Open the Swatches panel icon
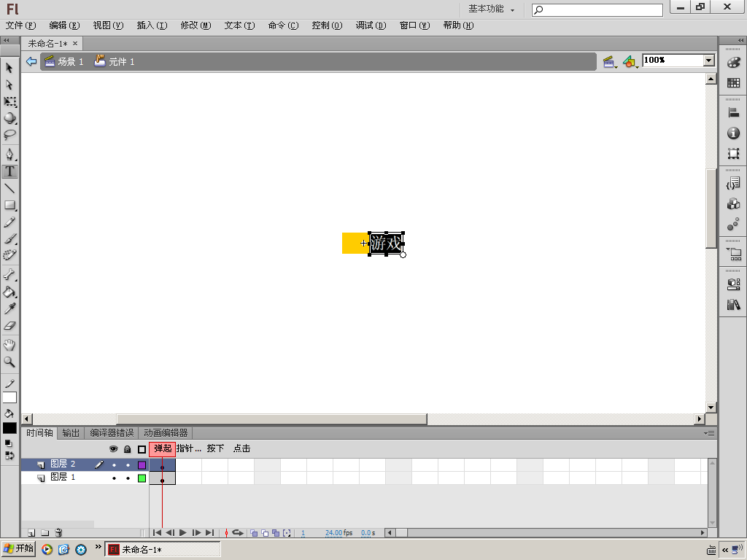747x560 pixels. coord(734,83)
